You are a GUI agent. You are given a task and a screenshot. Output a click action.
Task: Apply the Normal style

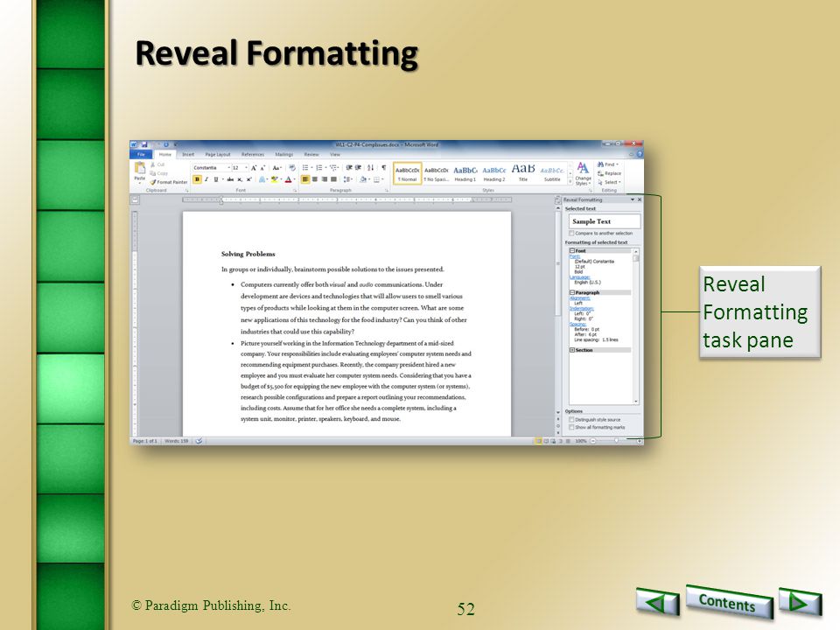(x=408, y=173)
